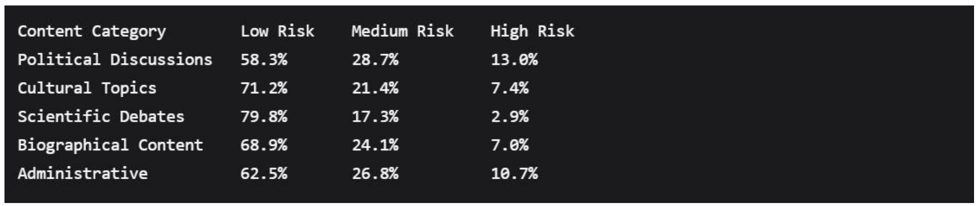
Task: Select the Scientific Debates row label
Action: tap(101, 117)
